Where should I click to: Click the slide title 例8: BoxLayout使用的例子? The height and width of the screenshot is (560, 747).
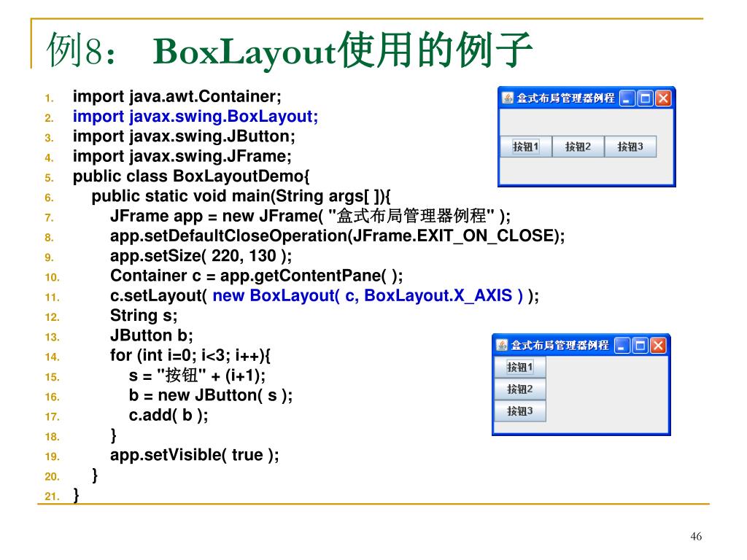(x=289, y=50)
